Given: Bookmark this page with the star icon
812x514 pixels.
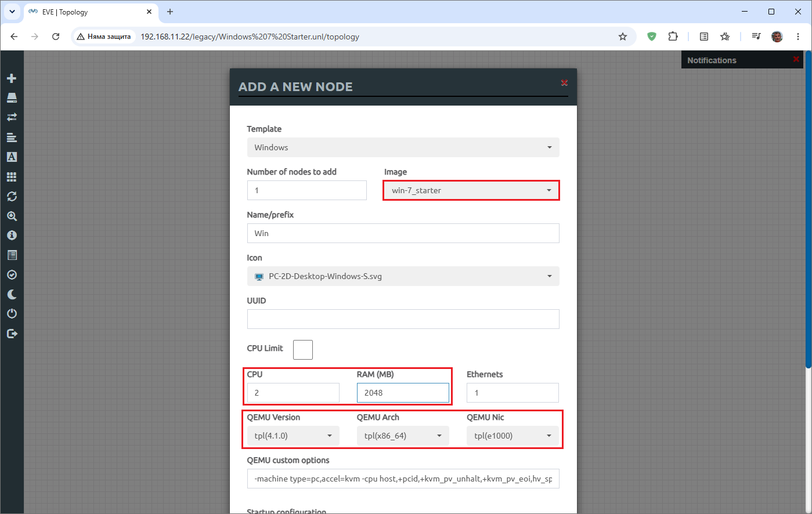Looking at the screenshot, I should [623, 37].
